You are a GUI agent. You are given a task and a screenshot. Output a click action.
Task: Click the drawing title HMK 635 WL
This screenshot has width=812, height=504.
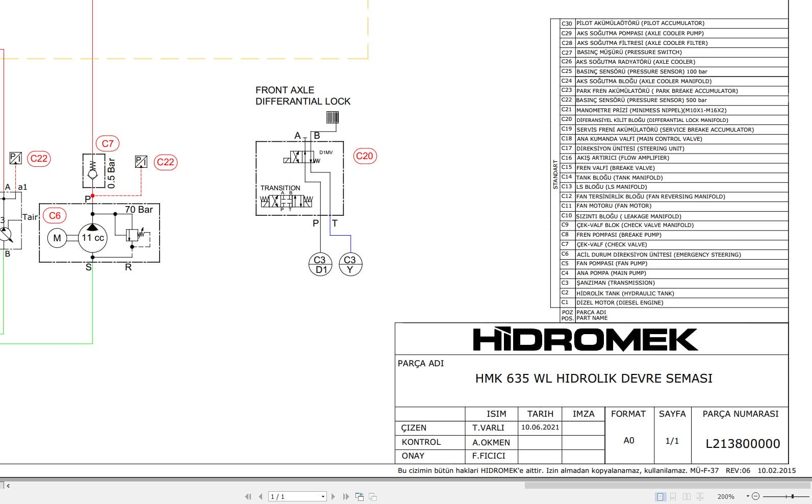[x=594, y=379]
